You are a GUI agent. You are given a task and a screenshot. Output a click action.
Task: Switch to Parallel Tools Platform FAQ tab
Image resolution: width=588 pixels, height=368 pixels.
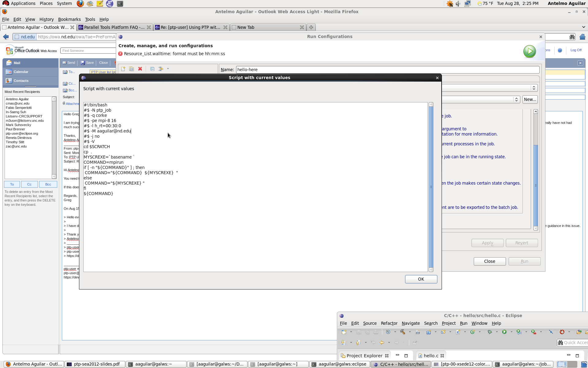pyautogui.click(x=114, y=27)
